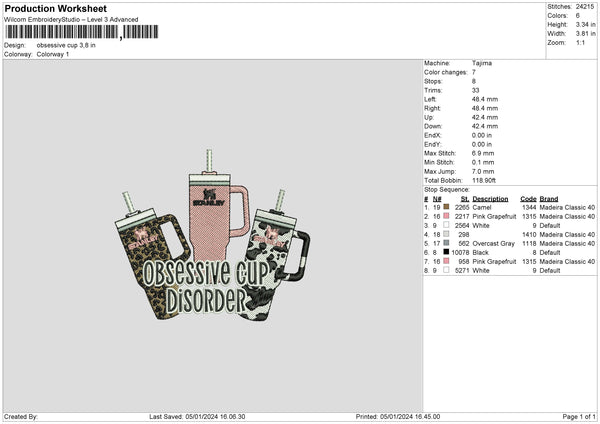Click the 'Production Worksheet' title
Image resolution: width=600 pixels, height=424 pixels.
click(x=55, y=8)
